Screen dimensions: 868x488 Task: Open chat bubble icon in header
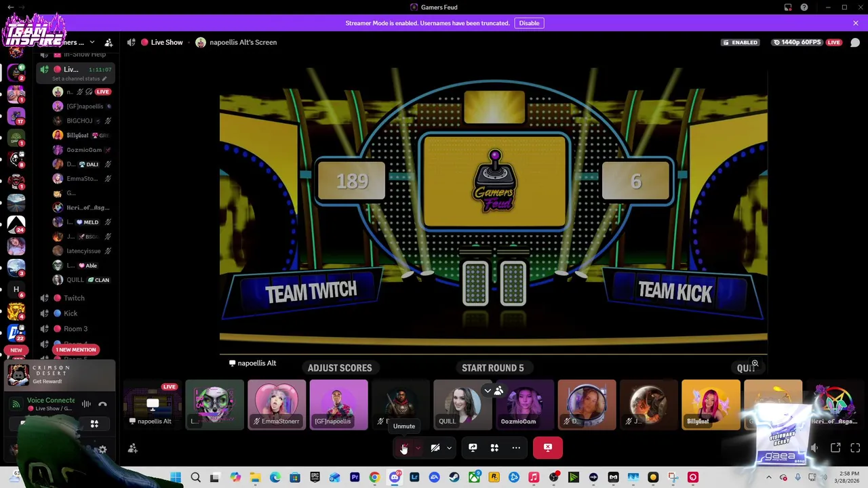855,43
